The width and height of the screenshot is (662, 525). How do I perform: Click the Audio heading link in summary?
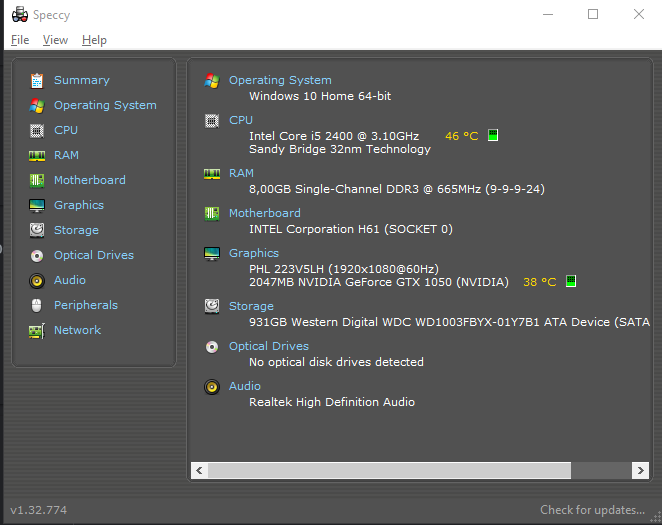pos(244,386)
